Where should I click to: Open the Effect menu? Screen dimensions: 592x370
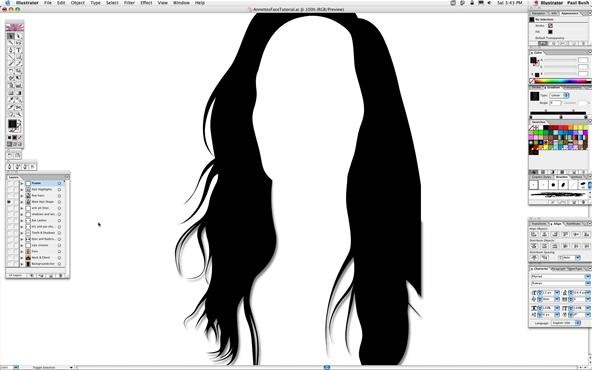(x=146, y=3)
